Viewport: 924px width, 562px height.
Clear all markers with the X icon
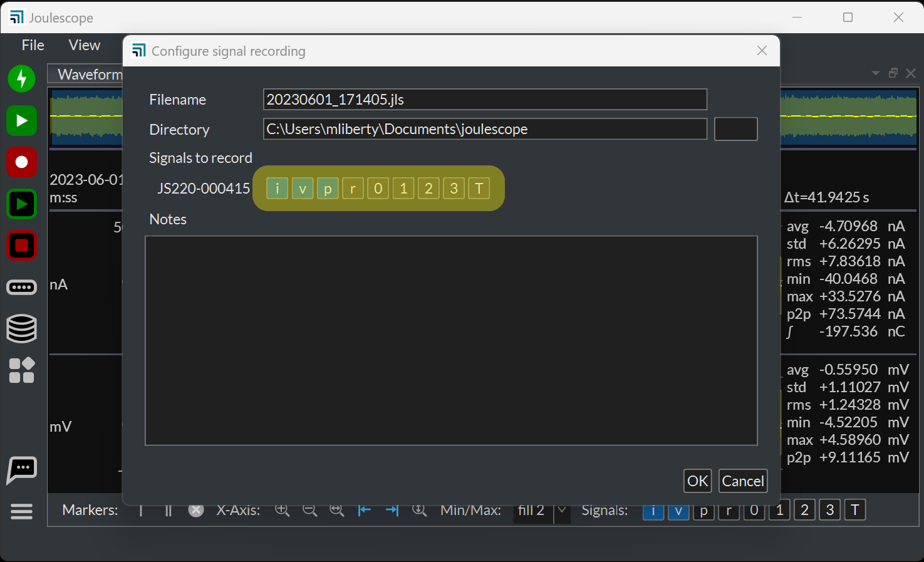click(x=196, y=511)
